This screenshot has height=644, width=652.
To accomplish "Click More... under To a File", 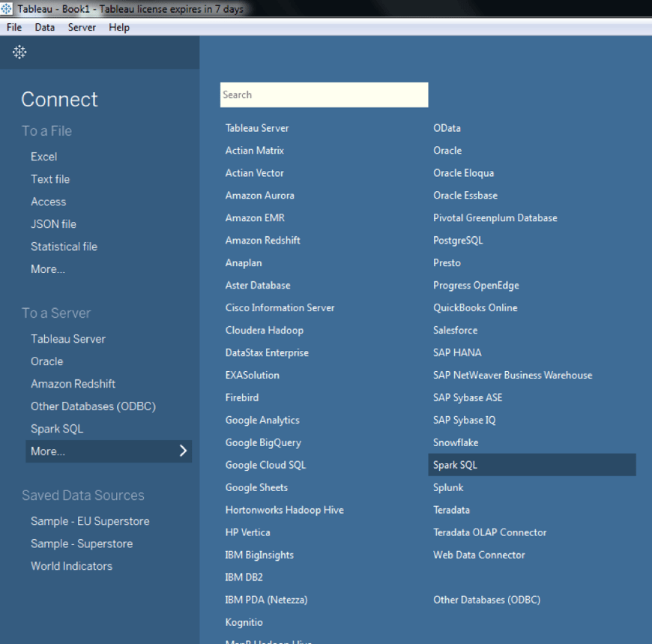I will [x=48, y=269].
